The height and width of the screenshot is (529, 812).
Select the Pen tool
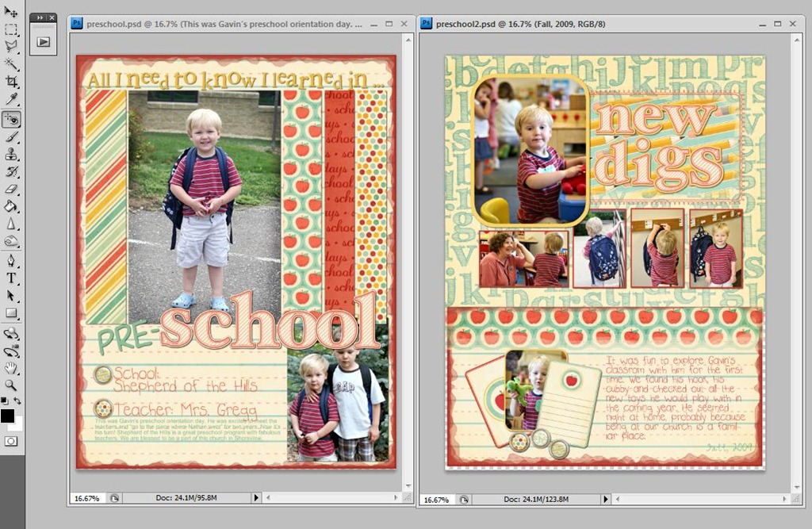coord(11,261)
